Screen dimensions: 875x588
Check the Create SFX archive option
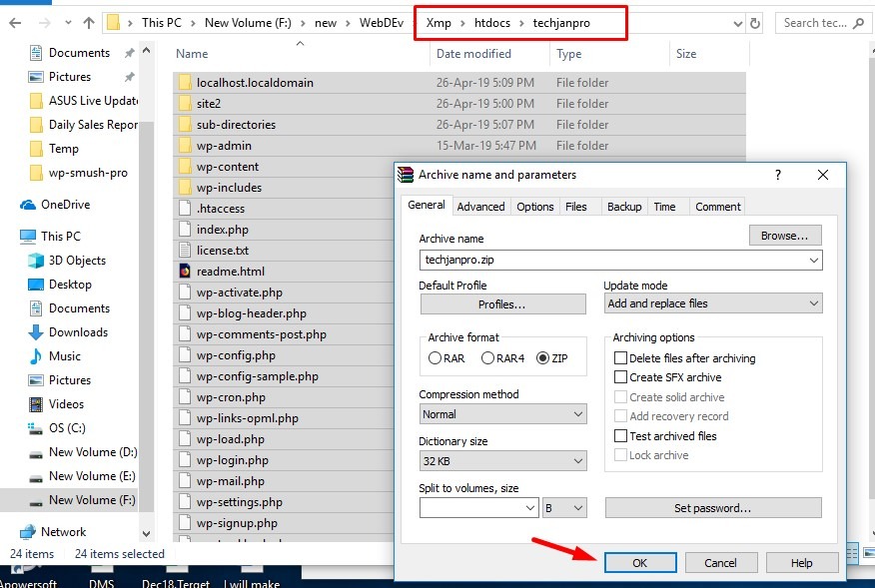click(x=619, y=376)
